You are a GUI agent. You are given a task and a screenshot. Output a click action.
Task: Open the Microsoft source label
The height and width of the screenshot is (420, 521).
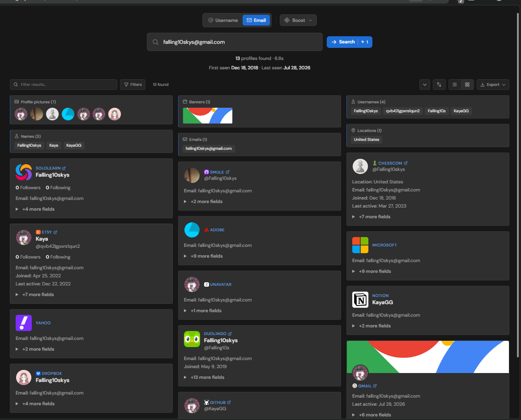pyautogui.click(x=384, y=245)
